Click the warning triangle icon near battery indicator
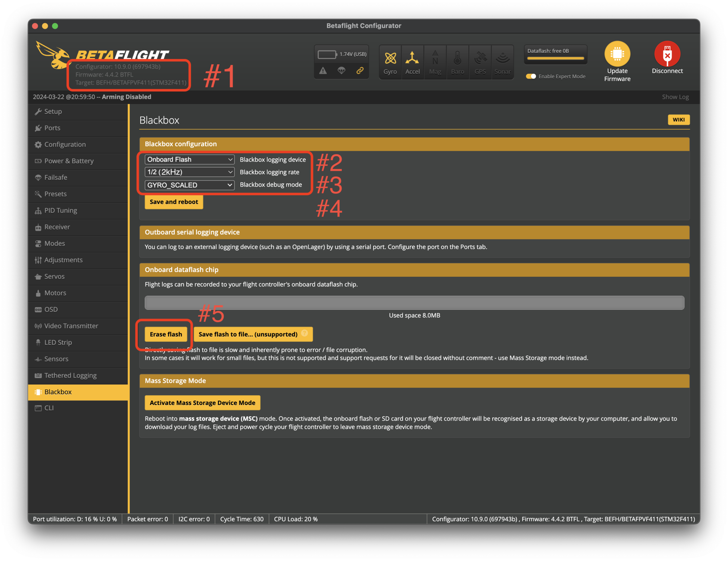This screenshot has width=728, height=561. tap(323, 70)
